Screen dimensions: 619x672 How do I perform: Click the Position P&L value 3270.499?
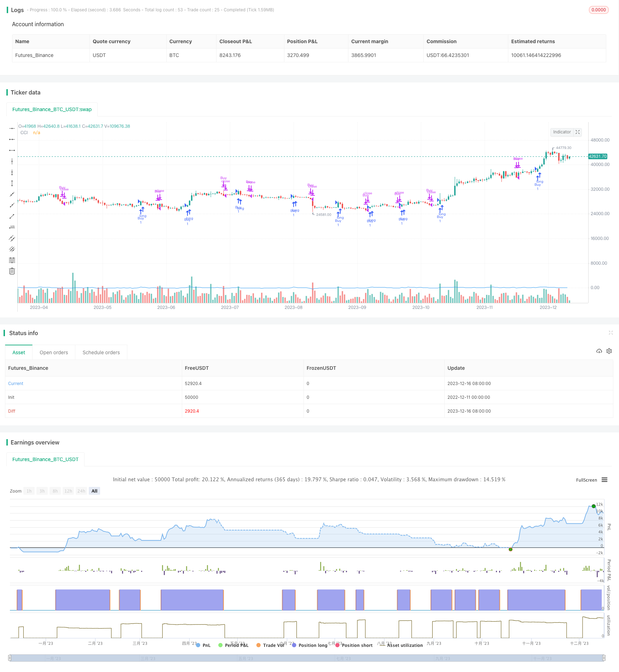298,55
